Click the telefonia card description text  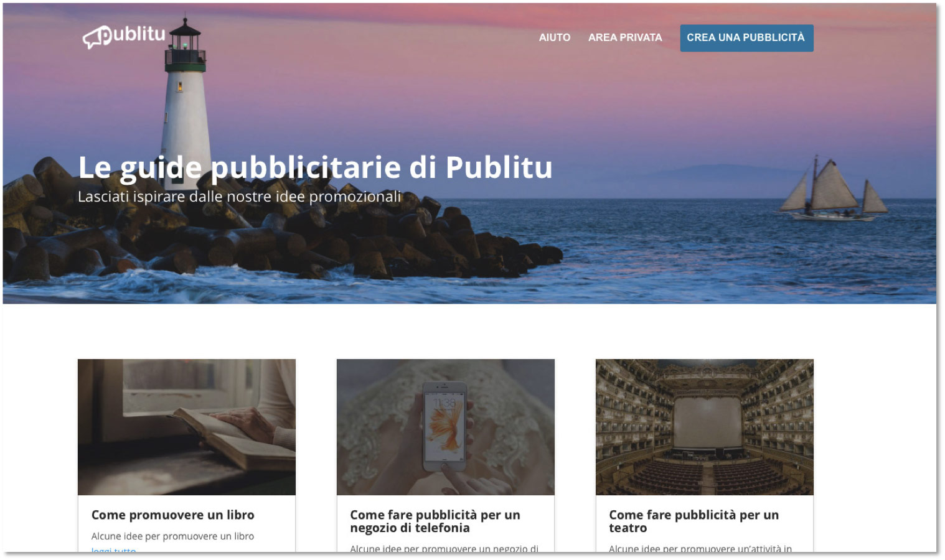pos(444,549)
